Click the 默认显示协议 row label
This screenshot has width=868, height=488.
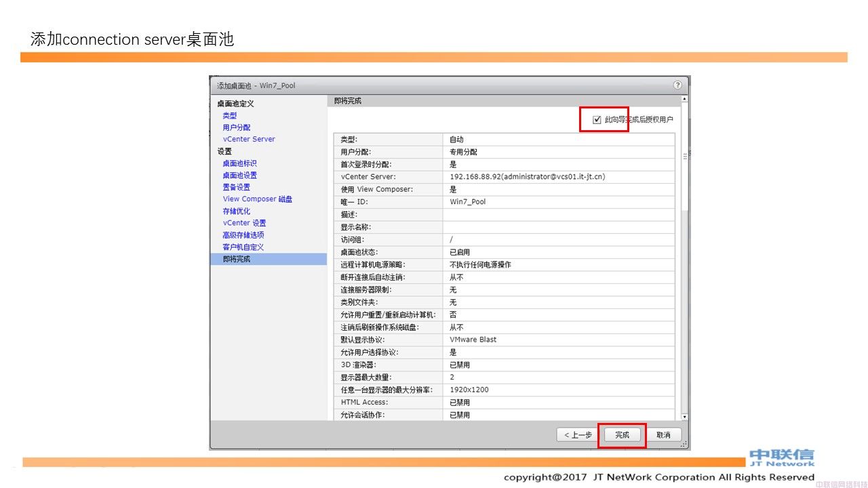click(x=362, y=340)
